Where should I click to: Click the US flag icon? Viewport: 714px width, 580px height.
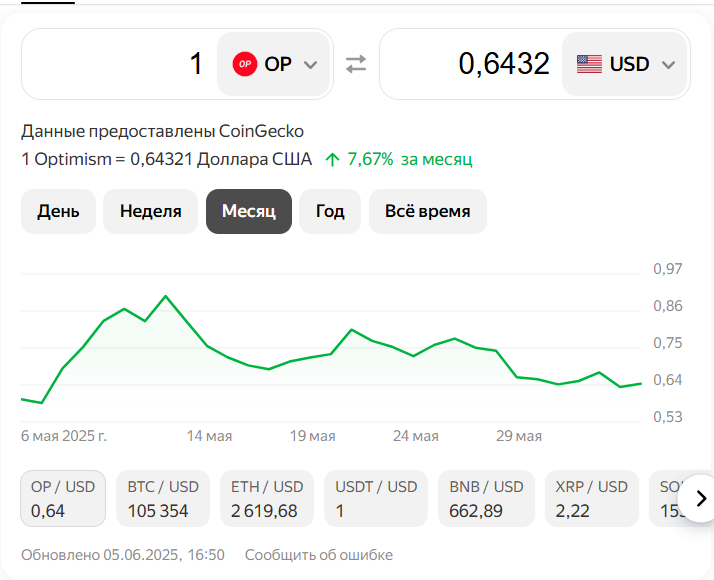pyautogui.click(x=589, y=64)
